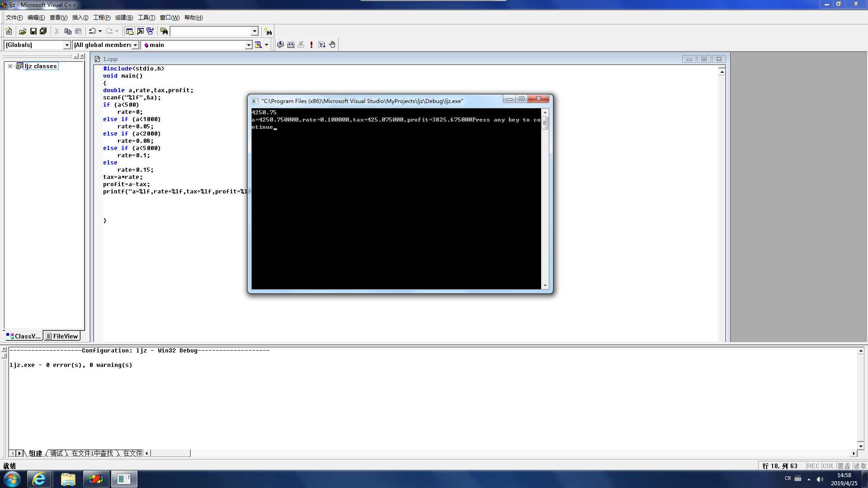Open the 窗口(W) menu
This screenshot has height=488, width=868.
point(170,18)
